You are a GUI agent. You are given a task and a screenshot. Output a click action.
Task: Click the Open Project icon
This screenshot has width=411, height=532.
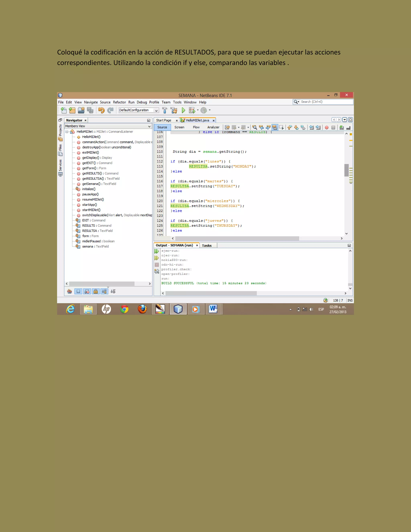(81, 110)
